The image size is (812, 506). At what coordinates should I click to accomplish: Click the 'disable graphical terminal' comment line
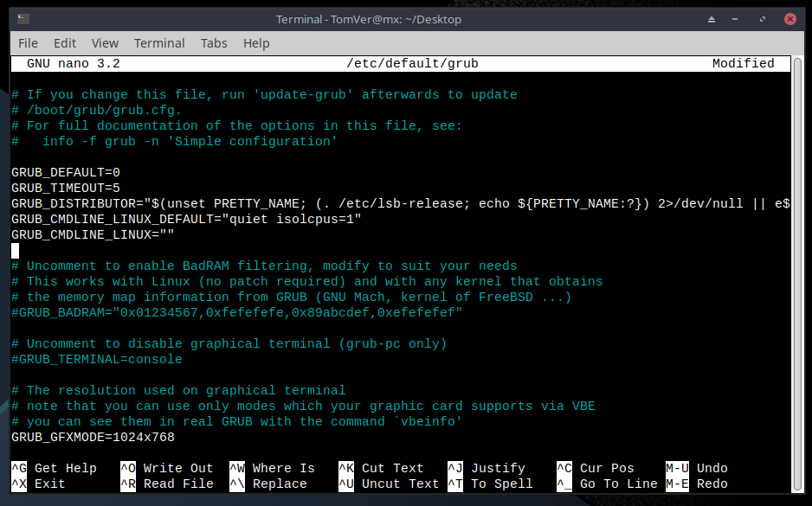point(229,343)
